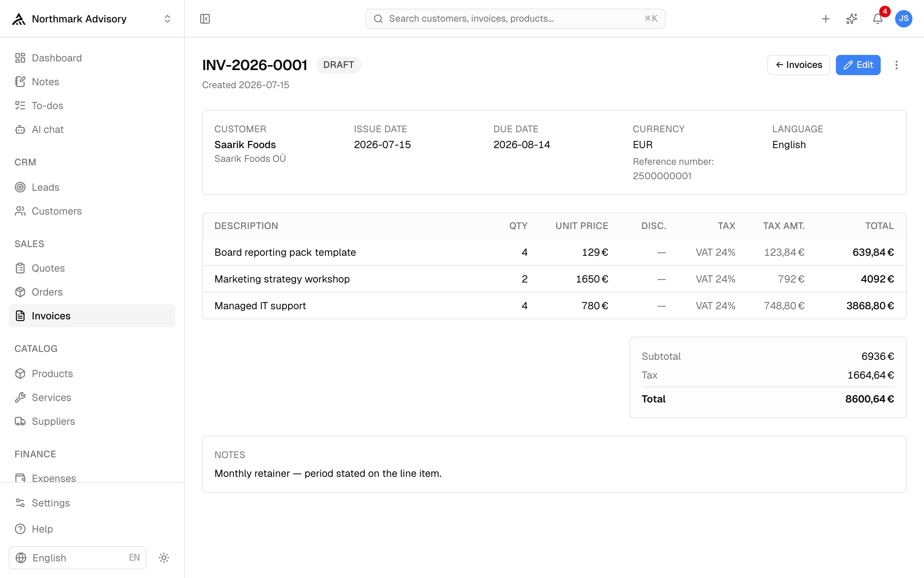Viewport: 924px width, 578px height.
Task: Open Suppliers in Catalog section
Action: (x=92, y=421)
